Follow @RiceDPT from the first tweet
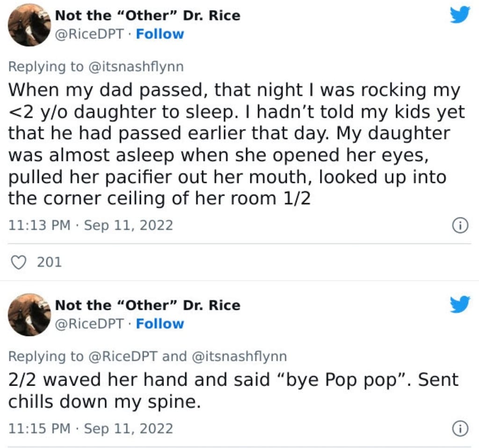 pyautogui.click(x=160, y=34)
